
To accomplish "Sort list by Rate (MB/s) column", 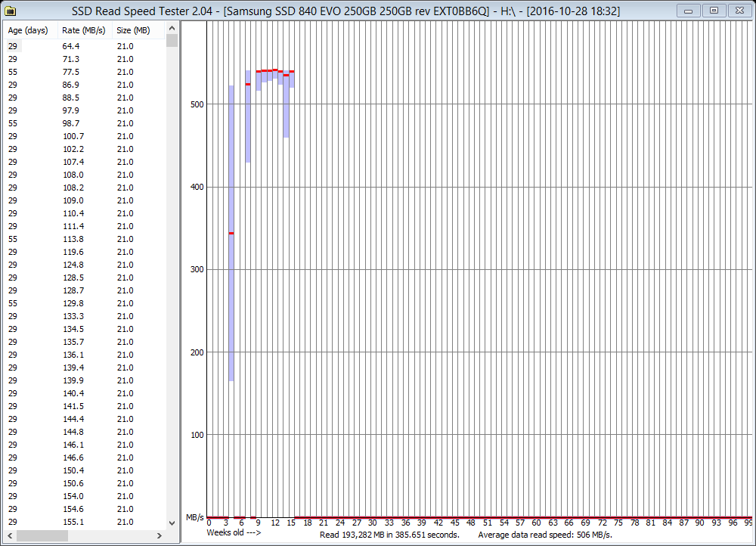I will click(83, 30).
